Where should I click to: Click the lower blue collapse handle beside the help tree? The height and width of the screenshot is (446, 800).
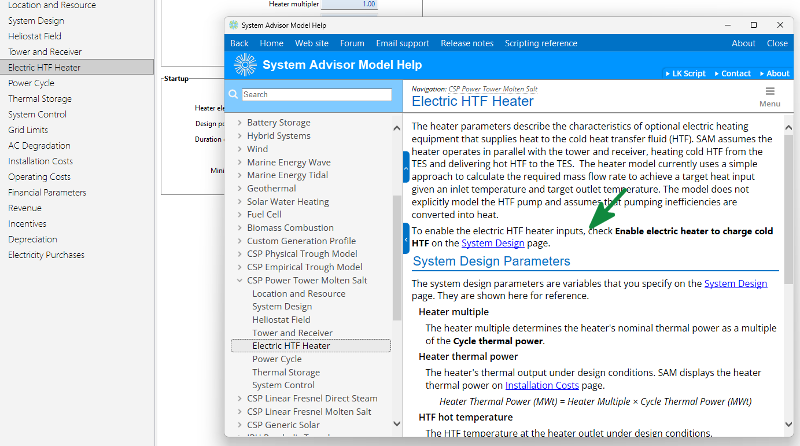[406, 238]
